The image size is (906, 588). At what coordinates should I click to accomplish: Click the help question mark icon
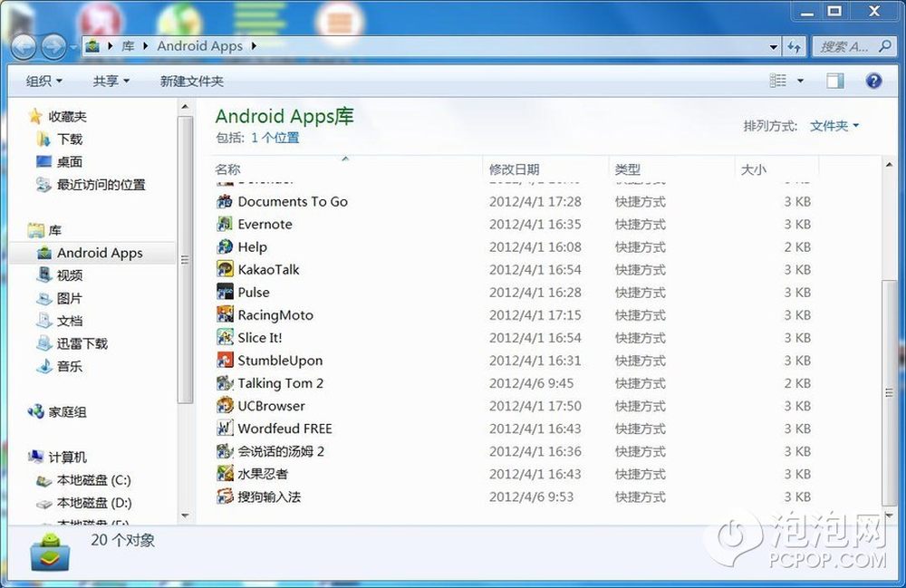coord(873,81)
